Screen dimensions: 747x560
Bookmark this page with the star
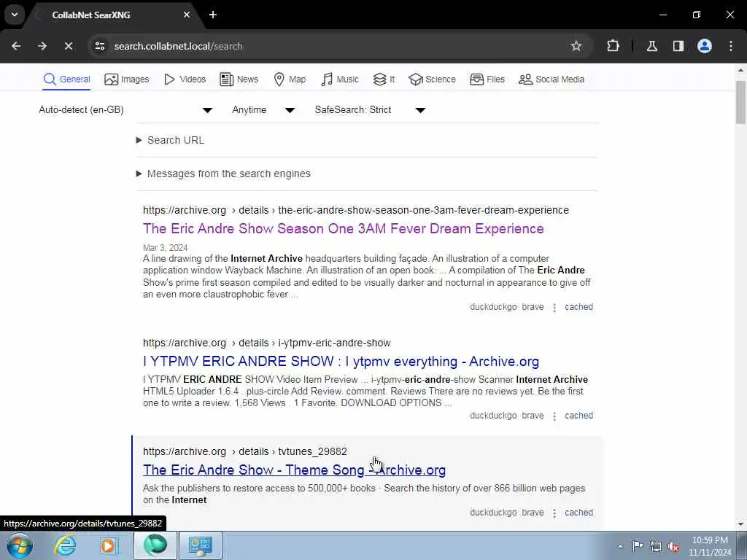point(576,46)
